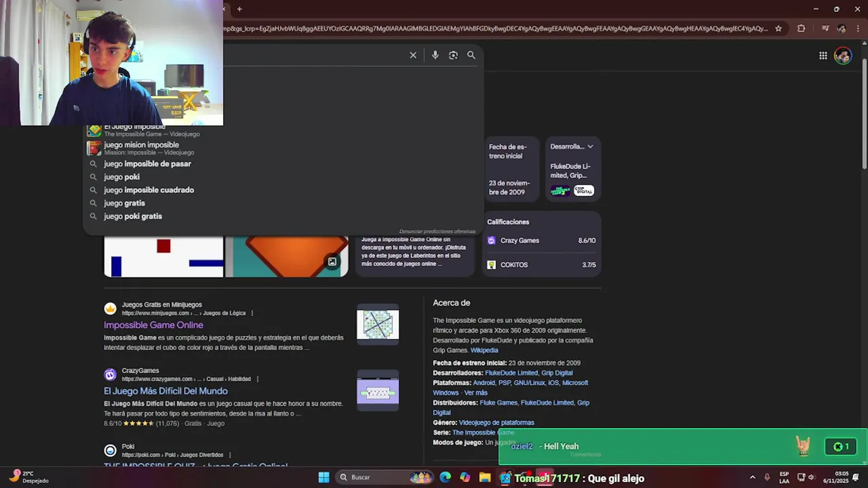Select suggestion 'juego poki'
The width and height of the screenshot is (868, 488).
(x=121, y=177)
